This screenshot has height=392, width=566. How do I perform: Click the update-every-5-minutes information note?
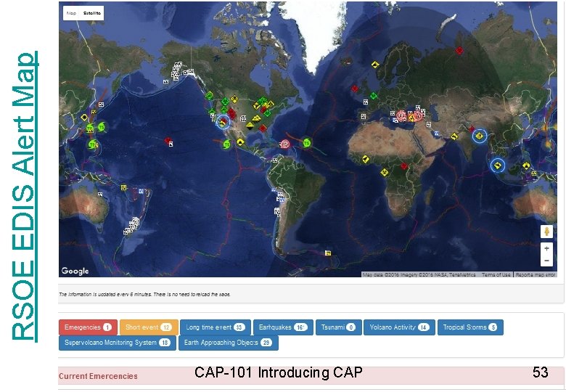[144, 295]
